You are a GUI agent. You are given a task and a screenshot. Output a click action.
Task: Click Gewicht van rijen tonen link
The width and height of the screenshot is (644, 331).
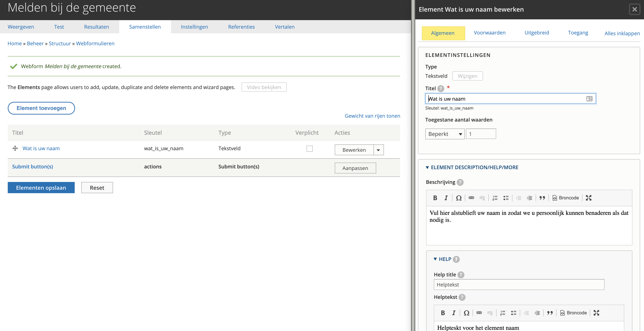coord(372,116)
